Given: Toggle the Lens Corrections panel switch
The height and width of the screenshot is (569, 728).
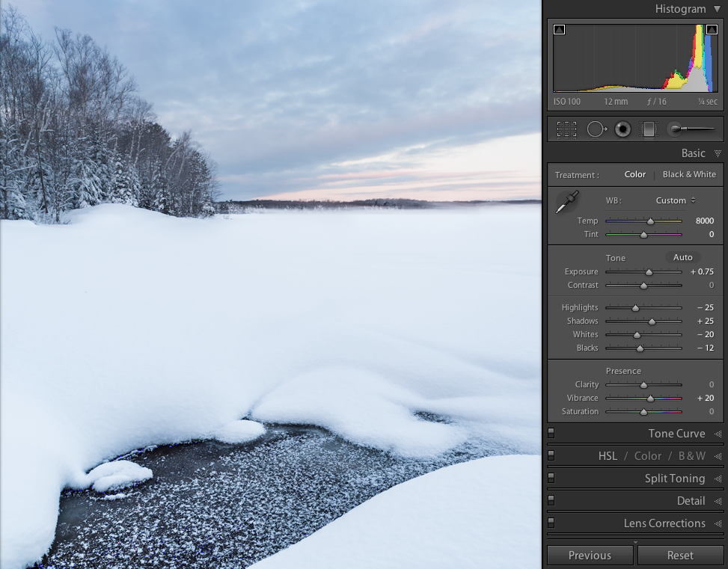Looking at the screenshot, I should click(551, 523).
